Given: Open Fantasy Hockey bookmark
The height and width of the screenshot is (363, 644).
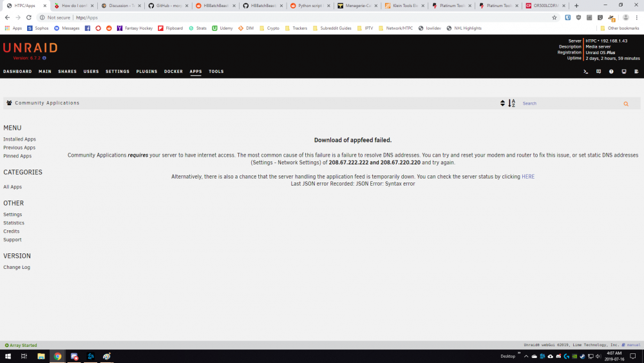Looking at the screenshot, I should 135,28.
